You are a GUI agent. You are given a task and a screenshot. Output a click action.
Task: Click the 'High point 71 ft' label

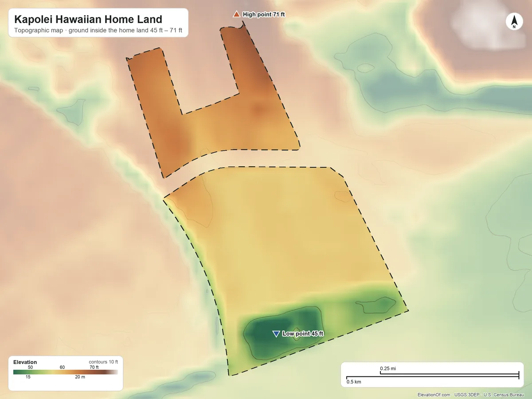[264, 15]
